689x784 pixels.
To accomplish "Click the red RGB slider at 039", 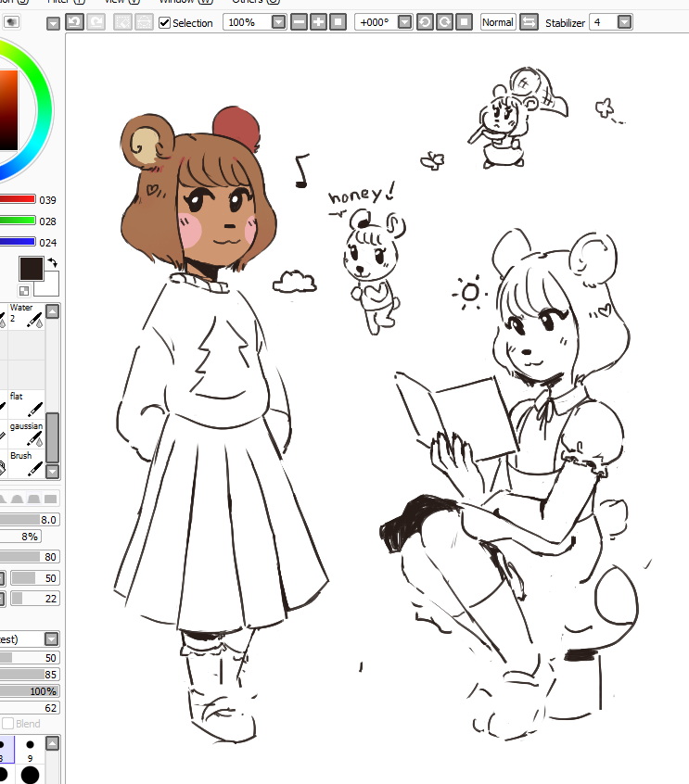I will [18, 199].
